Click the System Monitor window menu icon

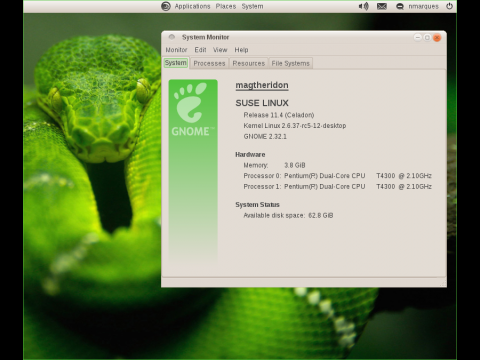pyautogui.click(x=172, y=37)
